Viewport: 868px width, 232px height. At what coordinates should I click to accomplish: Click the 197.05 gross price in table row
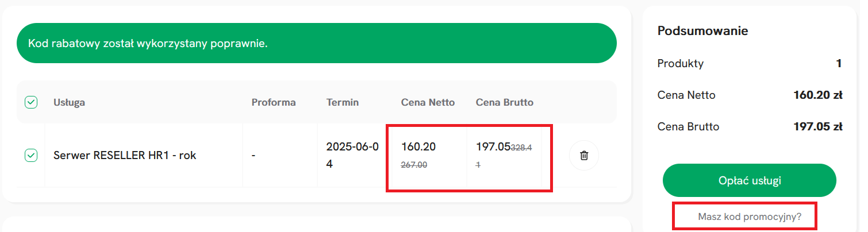pos(493,146)
